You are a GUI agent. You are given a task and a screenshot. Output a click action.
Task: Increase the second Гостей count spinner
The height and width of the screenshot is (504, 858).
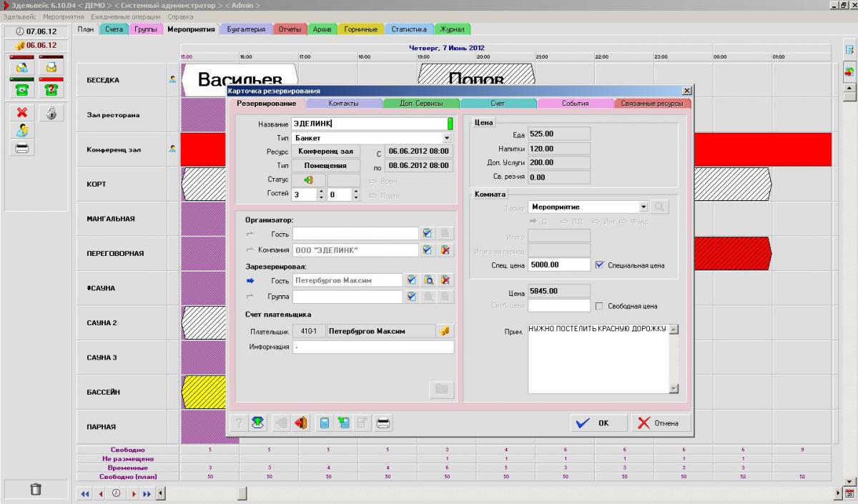pos(356,191)
